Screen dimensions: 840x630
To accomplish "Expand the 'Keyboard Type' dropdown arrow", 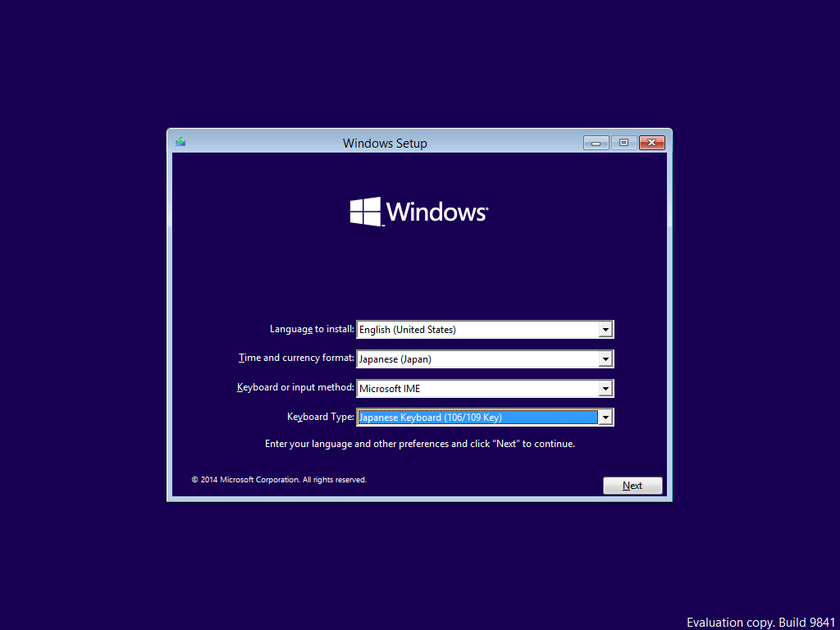I will (605, 417).
